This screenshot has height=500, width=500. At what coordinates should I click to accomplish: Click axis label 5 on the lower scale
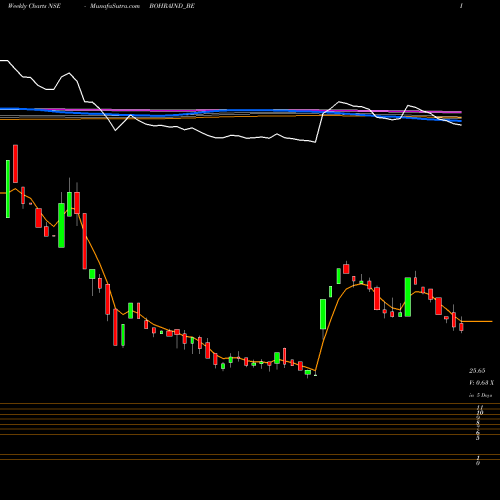coord(478,438)
